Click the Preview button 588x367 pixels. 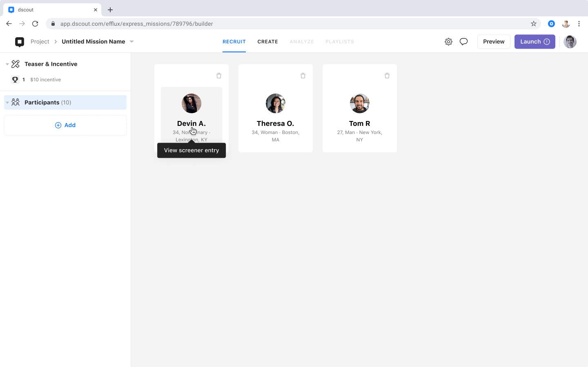pyautogui.click(x=494, y=42)
